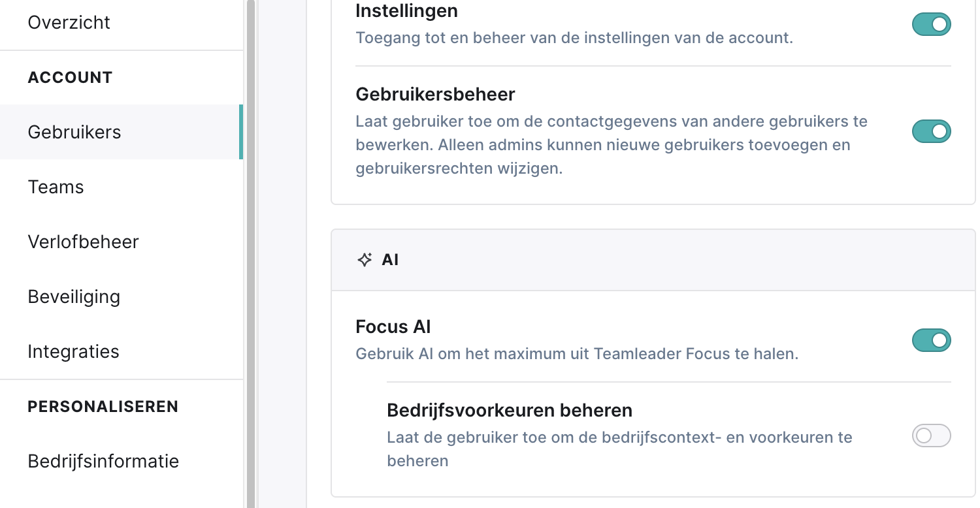Click the AI sparkle icon in section header
The height and width of the screenshot is (508, 980).
point(365,260)
